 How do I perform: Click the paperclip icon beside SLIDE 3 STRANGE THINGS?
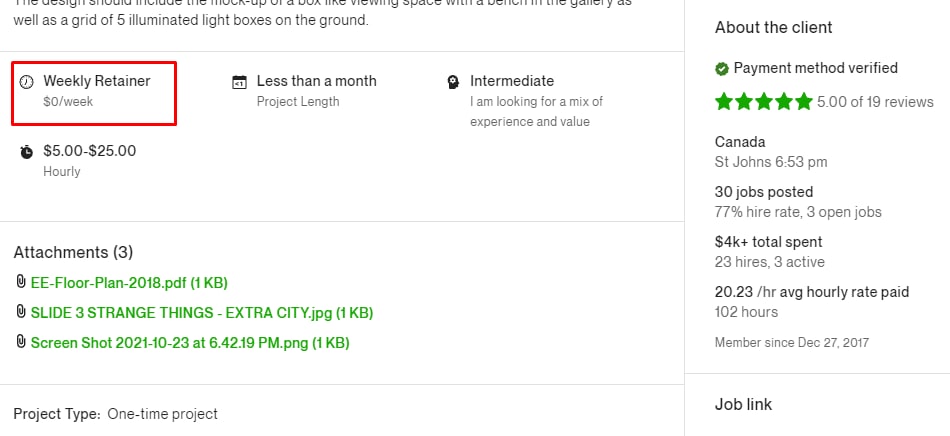pos(21,312)
